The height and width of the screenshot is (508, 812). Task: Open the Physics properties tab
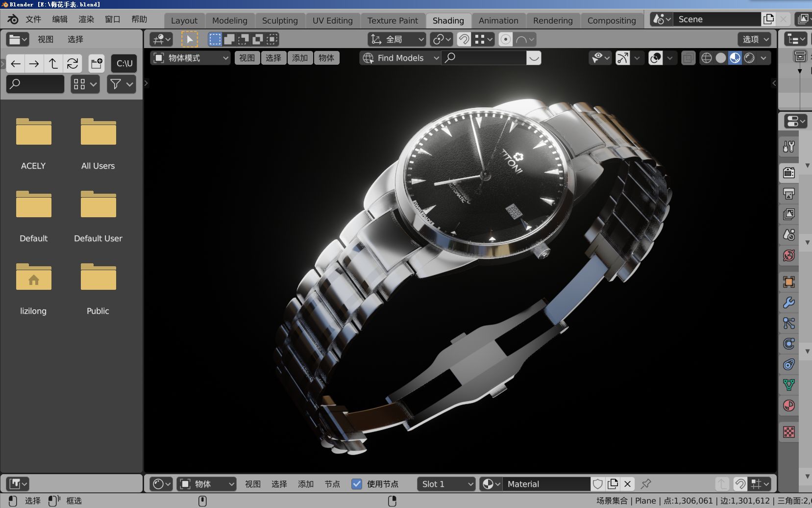pyautogui.click(x=789, y=344)
